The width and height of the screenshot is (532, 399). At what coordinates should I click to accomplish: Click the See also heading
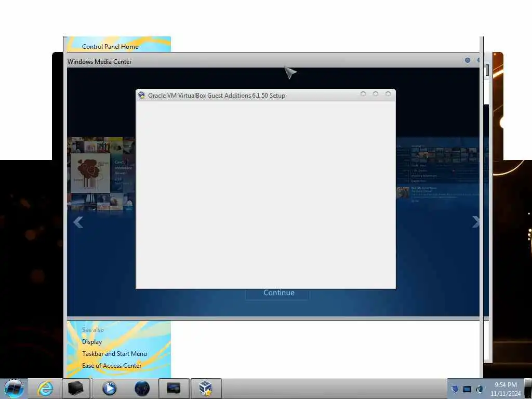(92, 329)
